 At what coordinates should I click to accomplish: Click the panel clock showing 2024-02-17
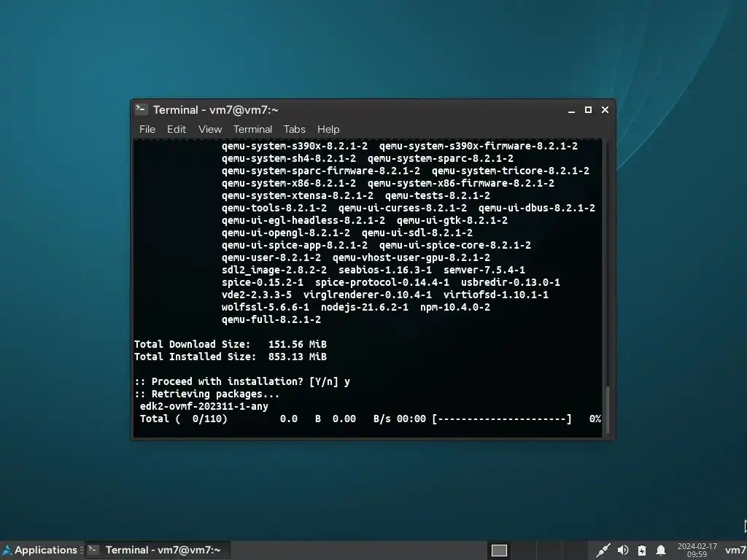(697, 551)
